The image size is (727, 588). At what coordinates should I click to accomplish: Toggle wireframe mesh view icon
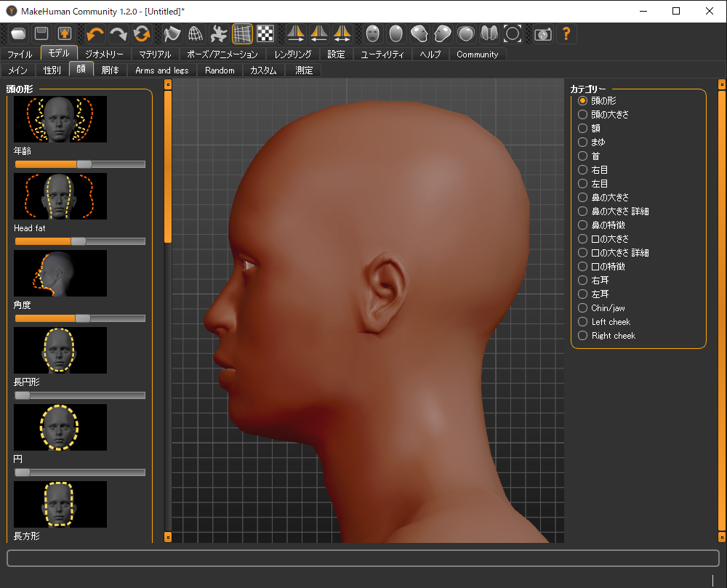195,33
